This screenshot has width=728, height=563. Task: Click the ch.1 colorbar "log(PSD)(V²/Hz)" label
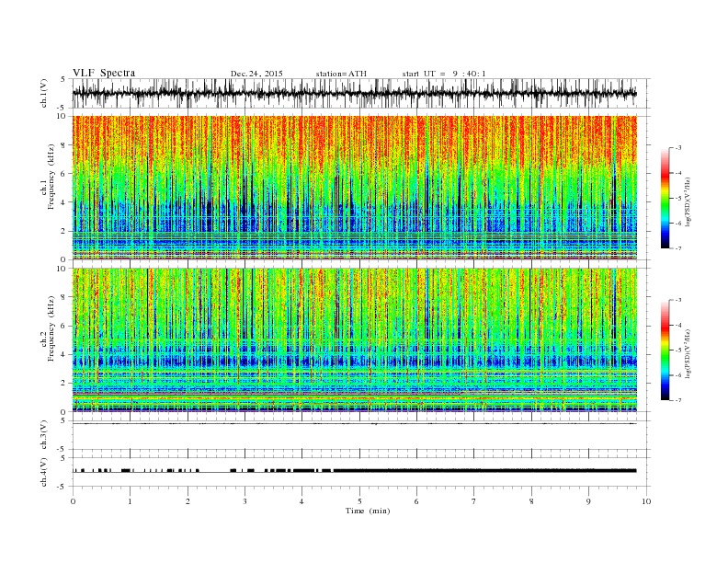[x=689, y=202]
